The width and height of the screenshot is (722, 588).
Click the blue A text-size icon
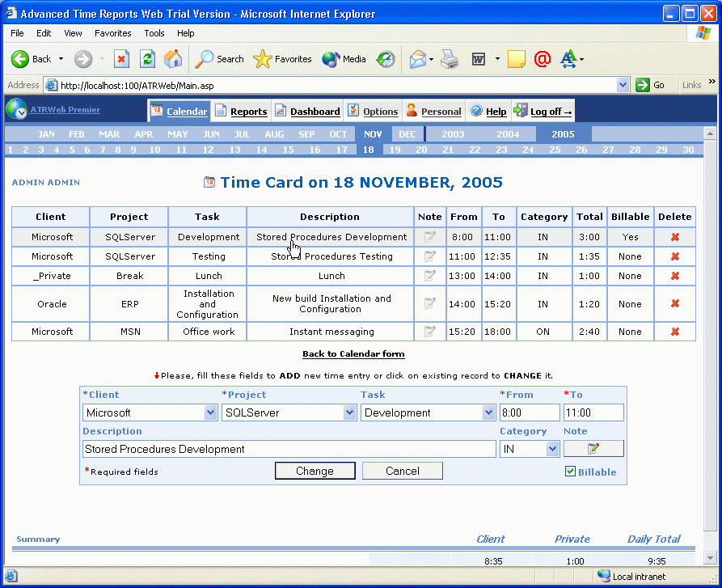568,59
